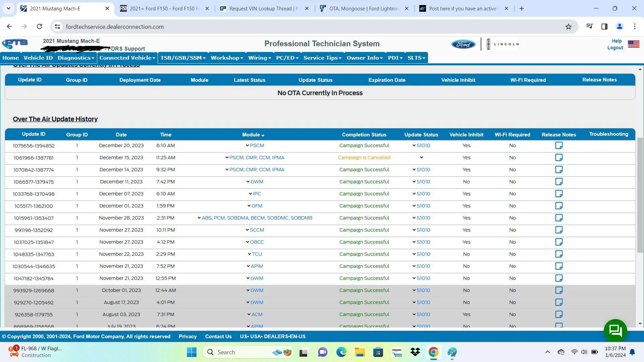
Task: Expand update status for the cancelled campaign
Action: click(422, 158)
